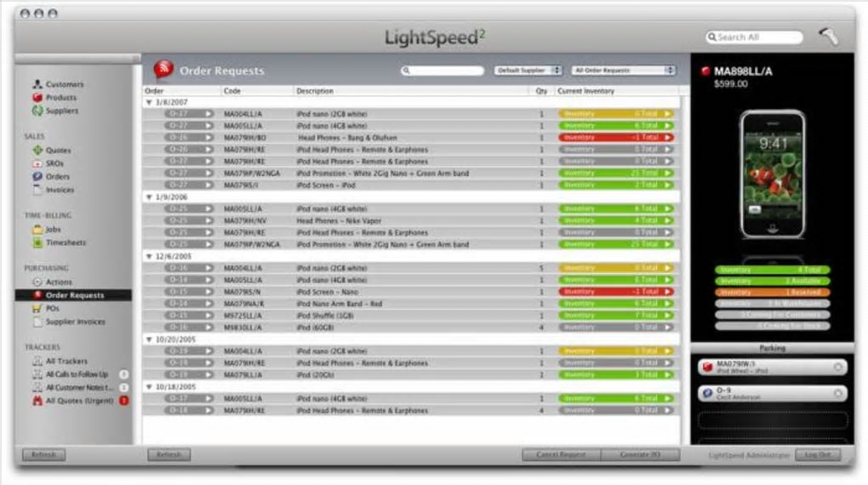Open Jobs under Time-Billing

point(53,229)
